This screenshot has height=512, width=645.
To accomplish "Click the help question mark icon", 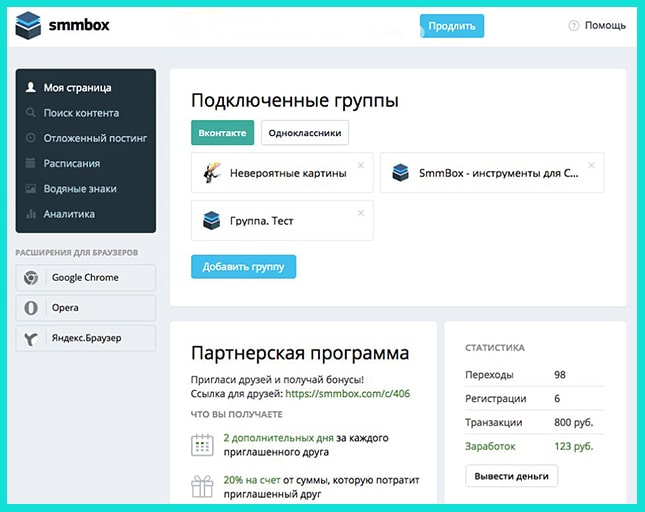I will pyautogui.click(x=573, y=25).
